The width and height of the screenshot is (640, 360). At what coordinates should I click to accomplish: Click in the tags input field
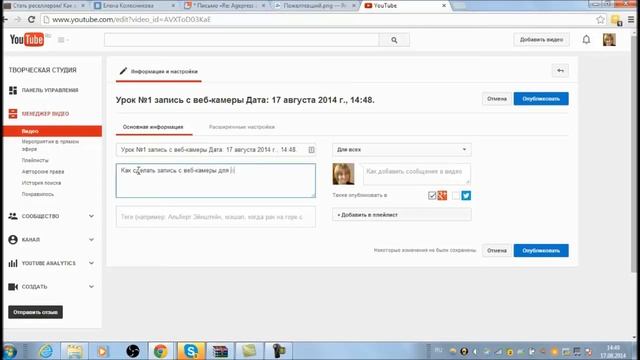point(216,217)
